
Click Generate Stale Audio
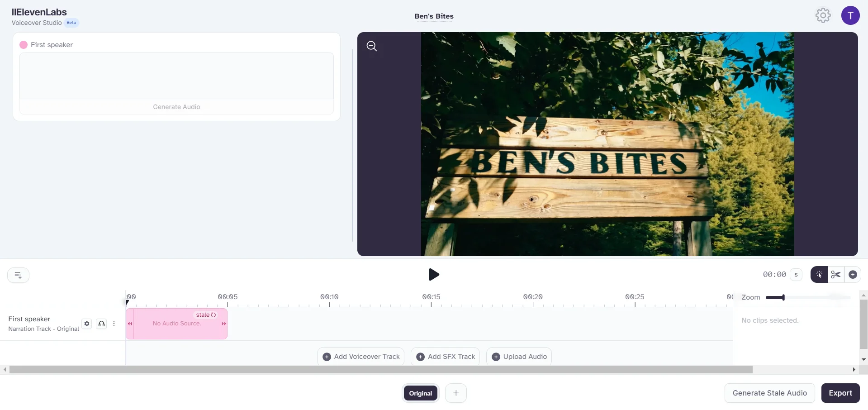click(770, 393)
